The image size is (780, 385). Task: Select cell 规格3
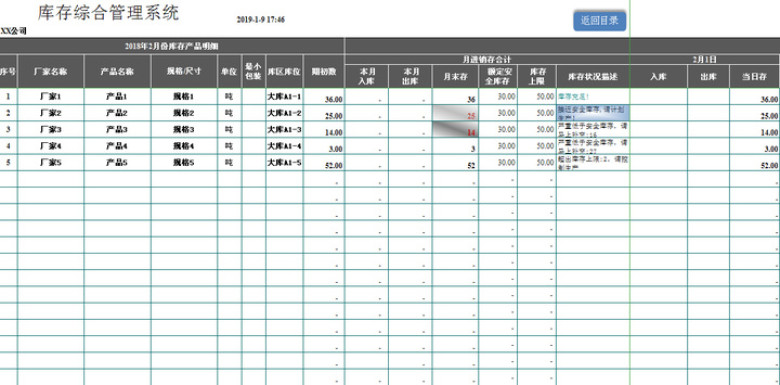pos(184,129)
